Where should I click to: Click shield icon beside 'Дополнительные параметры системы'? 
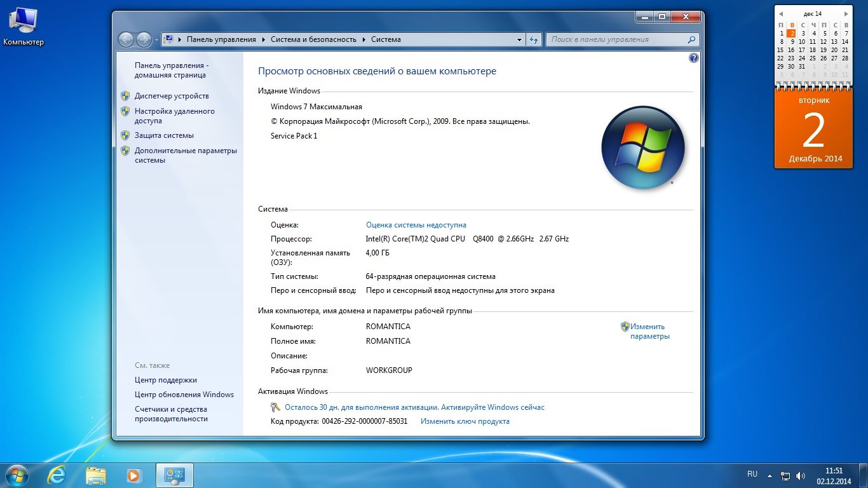tap(125, 151)
